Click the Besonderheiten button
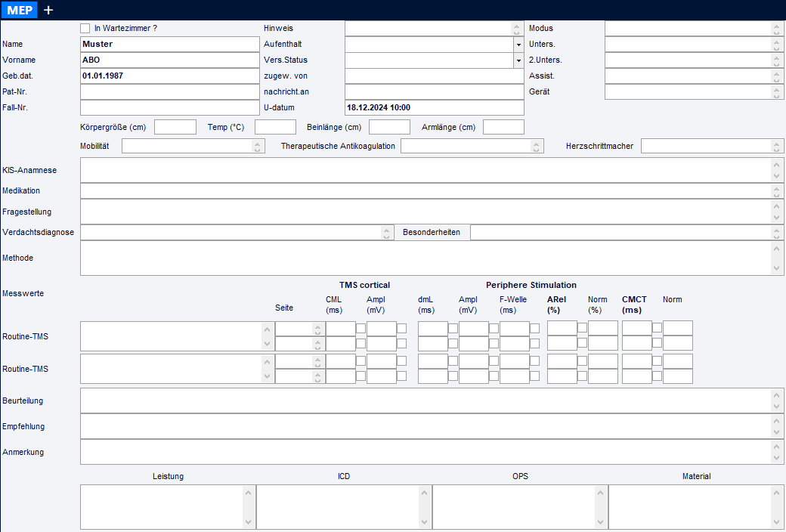The image size is (786, 532). (x=432, y=232)
